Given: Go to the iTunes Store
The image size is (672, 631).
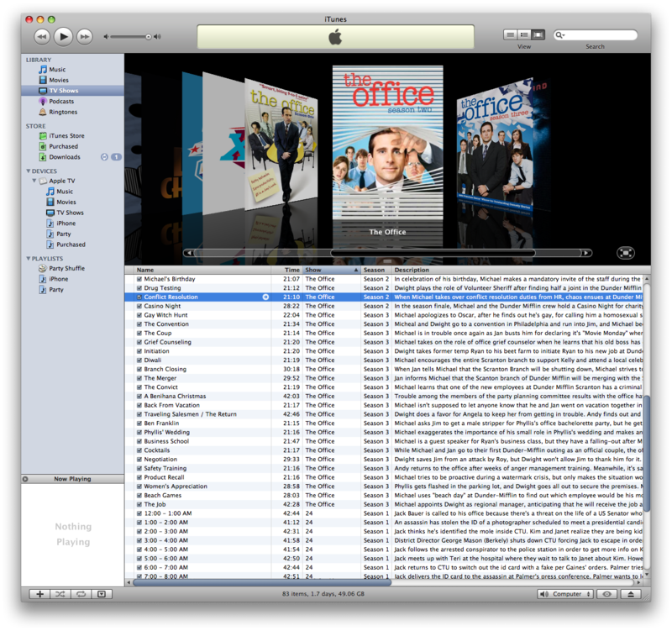Looking at the screenshot, I should coord(66,135).
